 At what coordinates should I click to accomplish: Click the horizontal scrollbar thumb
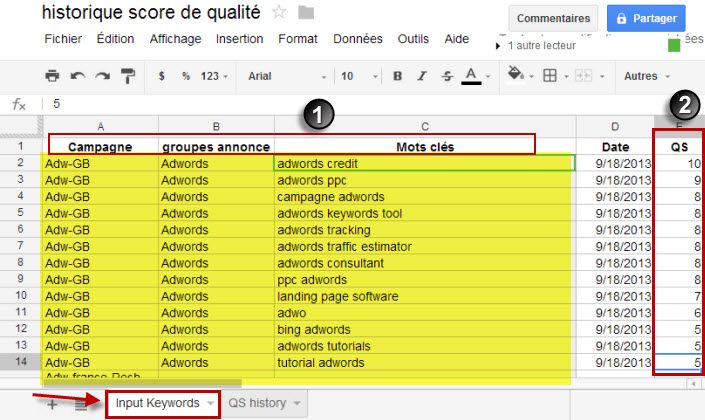click(143, 384)
